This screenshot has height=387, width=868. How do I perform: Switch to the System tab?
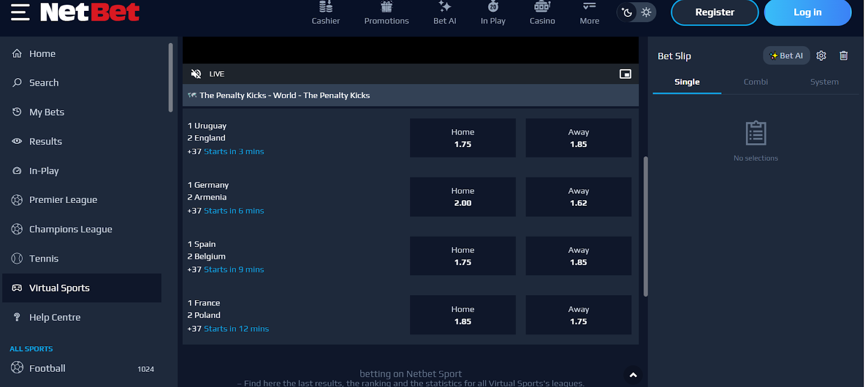coord(824,82)
